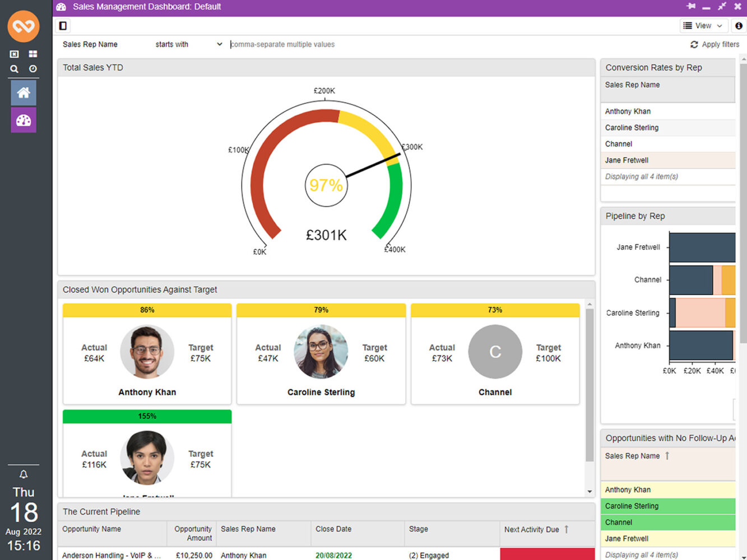Click the four-square grid icon in sidebar
This screenshot has width=747, height=560.
(x=33, y=54)
